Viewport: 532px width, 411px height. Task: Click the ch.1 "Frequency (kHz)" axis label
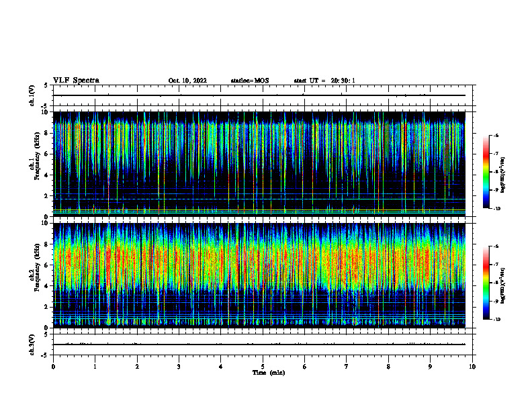pyautogui.click(x=38, y=156)
